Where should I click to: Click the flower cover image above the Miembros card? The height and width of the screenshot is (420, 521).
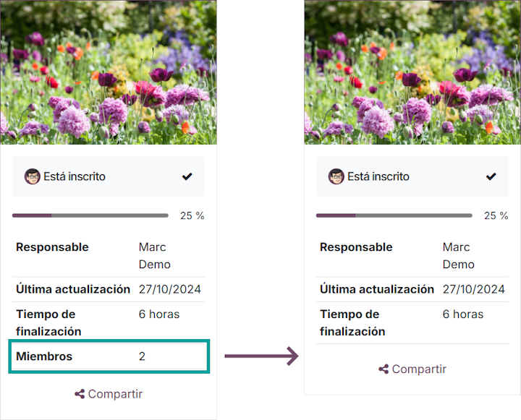click(109, 72)
